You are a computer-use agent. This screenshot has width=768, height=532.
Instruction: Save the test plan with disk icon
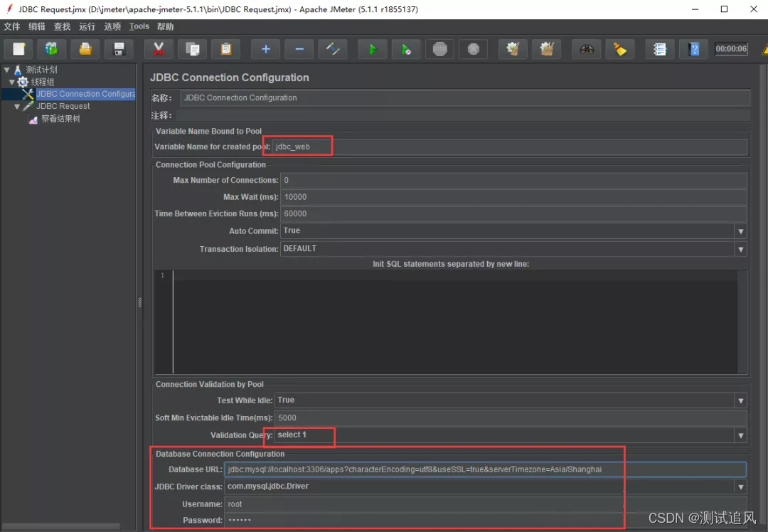(119, 49)
